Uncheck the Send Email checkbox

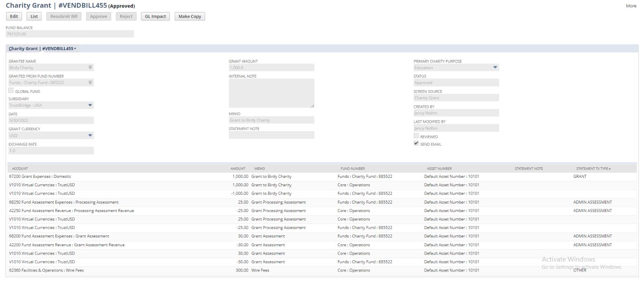coord(416,144)
